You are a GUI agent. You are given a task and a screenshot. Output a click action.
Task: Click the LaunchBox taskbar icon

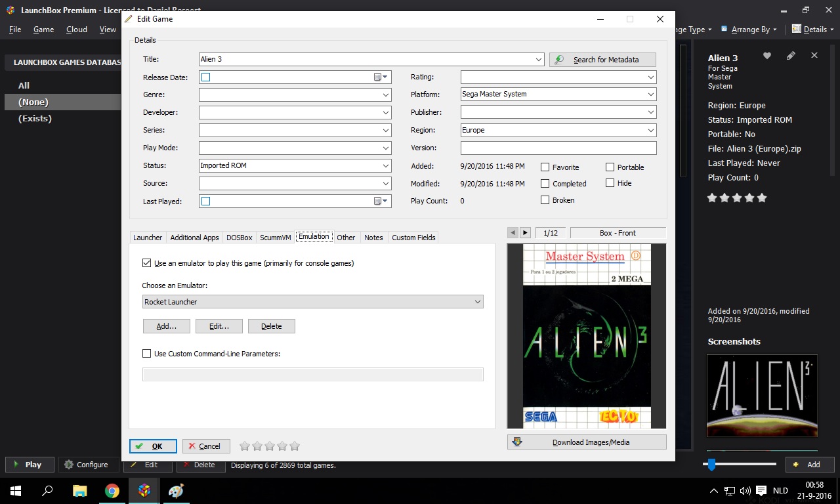pos(144,490)
